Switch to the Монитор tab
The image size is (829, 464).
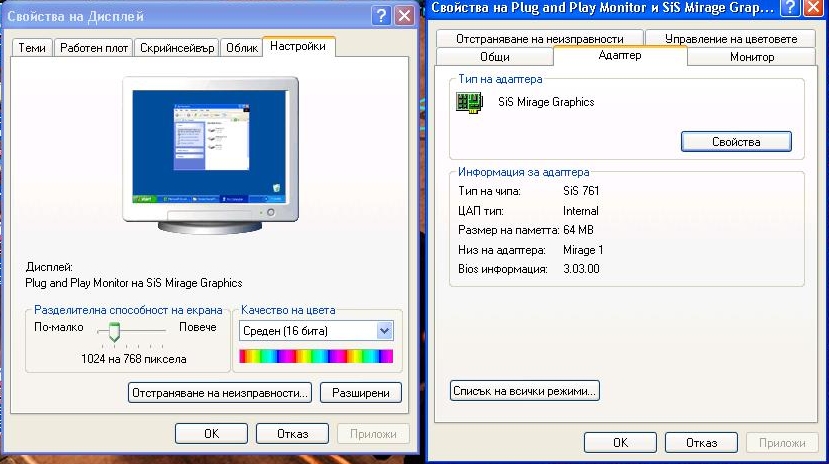pyautogui.click(x=752, y=57)
